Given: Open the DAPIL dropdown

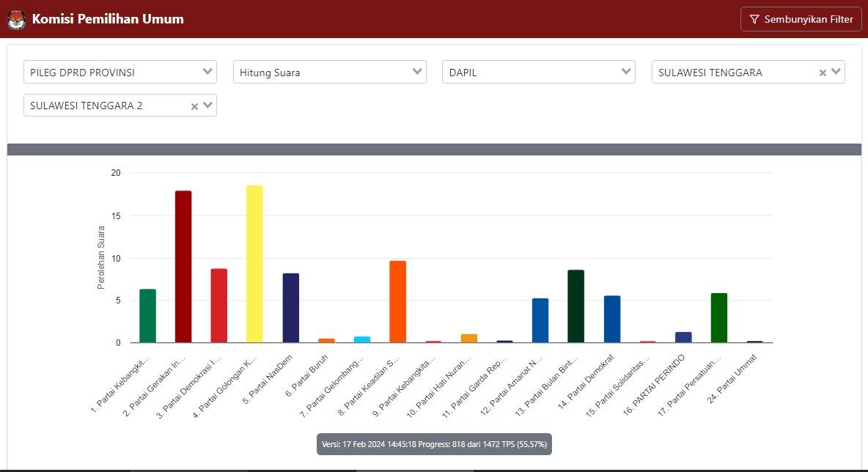Looking at the screenshot, I should click(538, 72).
